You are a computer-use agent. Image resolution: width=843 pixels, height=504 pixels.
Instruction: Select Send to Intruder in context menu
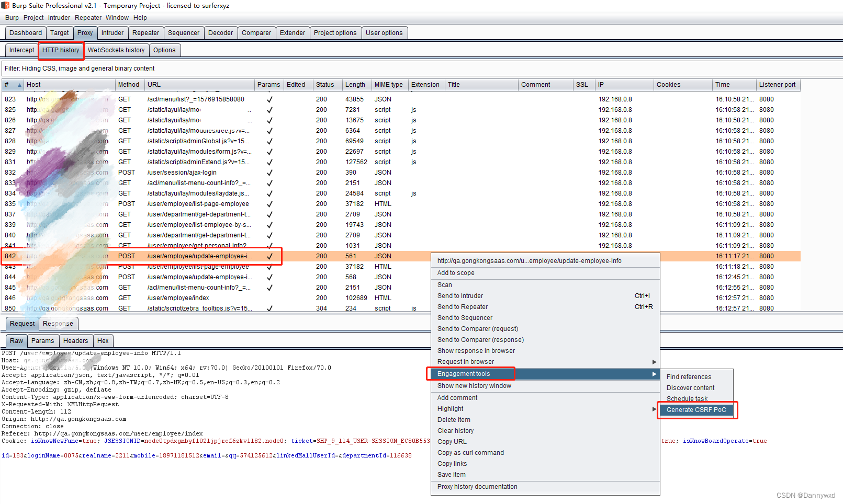[x=545, y=296]
